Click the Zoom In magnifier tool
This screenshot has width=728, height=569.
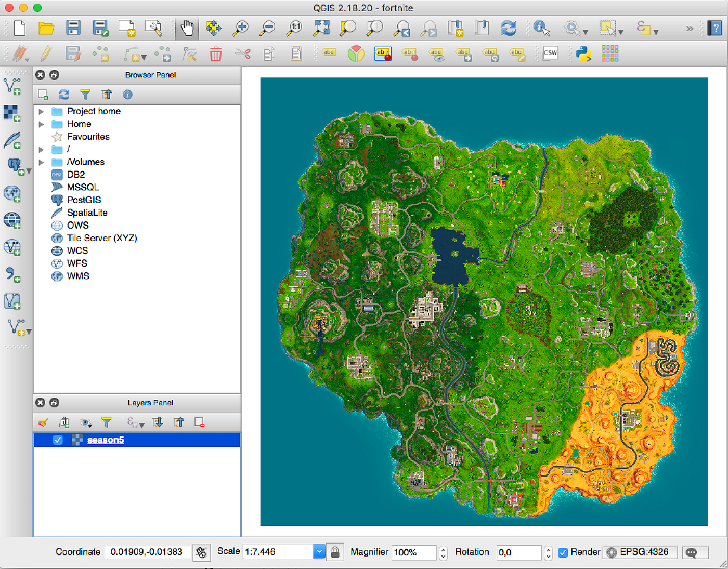[x=240, y=28]
